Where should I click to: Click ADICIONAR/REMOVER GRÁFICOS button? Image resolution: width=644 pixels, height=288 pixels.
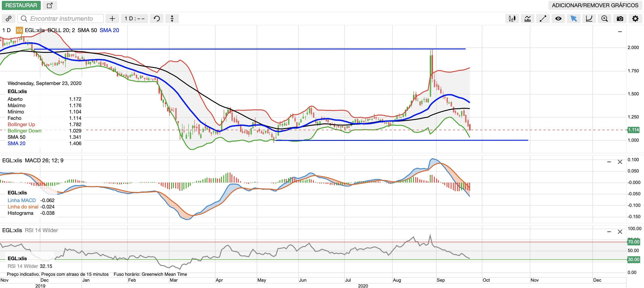595,5
